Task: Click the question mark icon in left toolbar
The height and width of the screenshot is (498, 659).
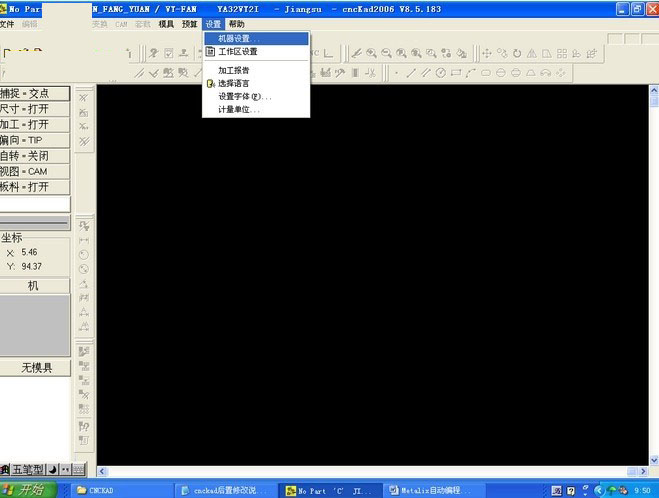Action: pos(84,426)
